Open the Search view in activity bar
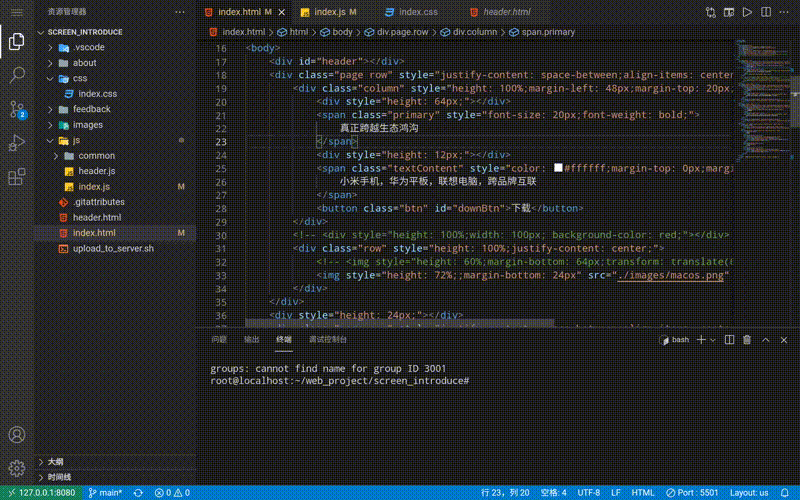The image size is (800, 500). click(x=17, y=74)
